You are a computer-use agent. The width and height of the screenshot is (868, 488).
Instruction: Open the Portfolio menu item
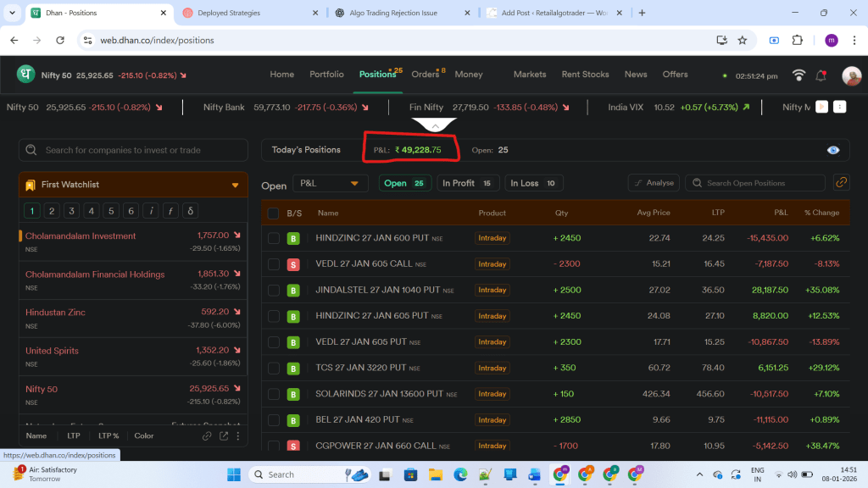coord(326,75)
